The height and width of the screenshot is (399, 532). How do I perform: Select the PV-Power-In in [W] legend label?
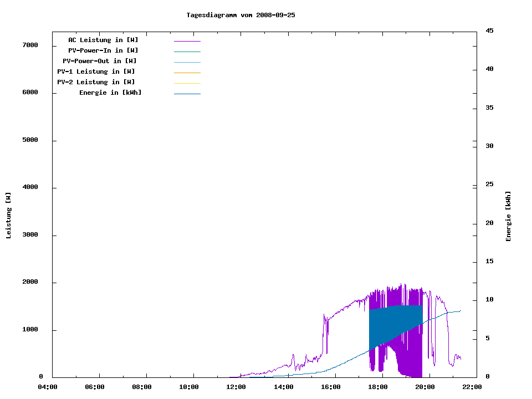107,50
